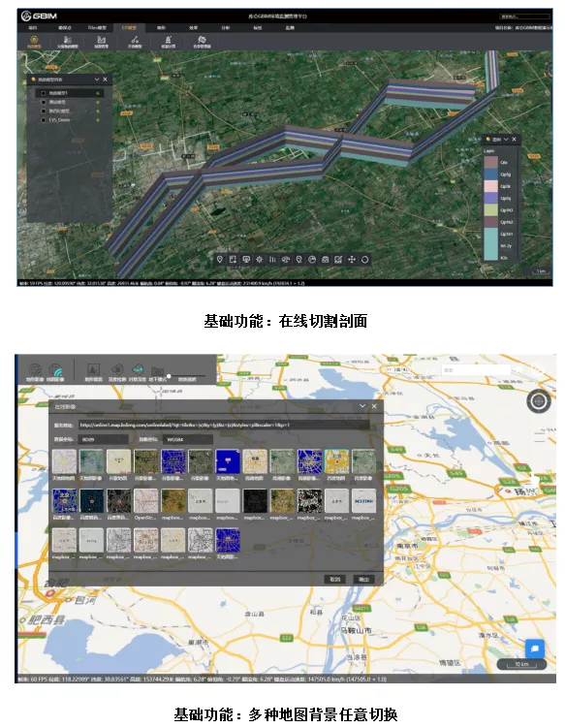
Task: Collapse the geological model list panel chevron
Action: click(97, 79)
